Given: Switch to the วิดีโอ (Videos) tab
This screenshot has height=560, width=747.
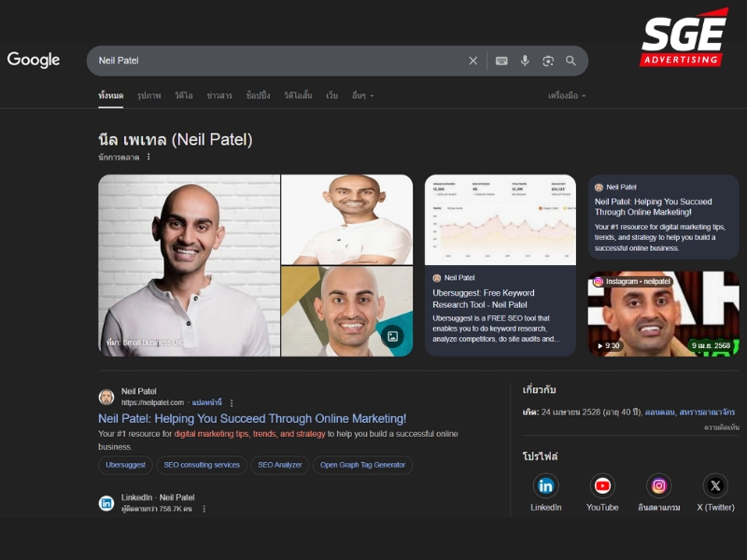Looking at the screenshot, I should pyautogui.click(x=184, y=96).
